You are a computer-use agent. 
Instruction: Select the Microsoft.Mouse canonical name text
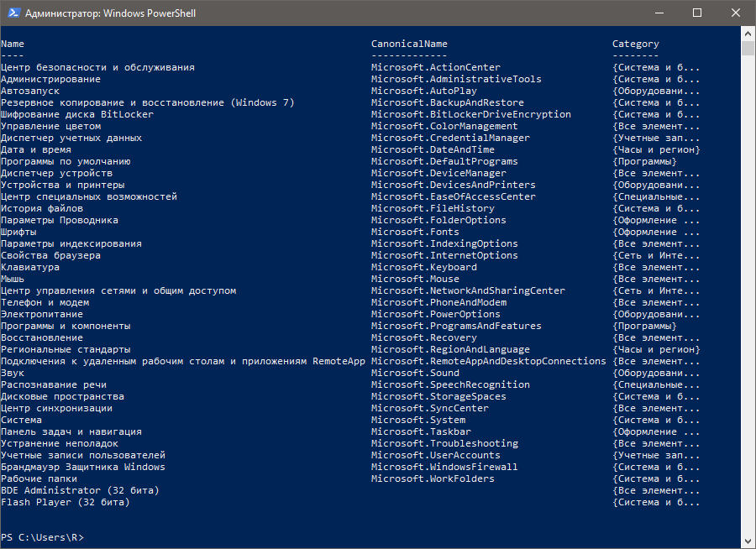tap(415, 278)
